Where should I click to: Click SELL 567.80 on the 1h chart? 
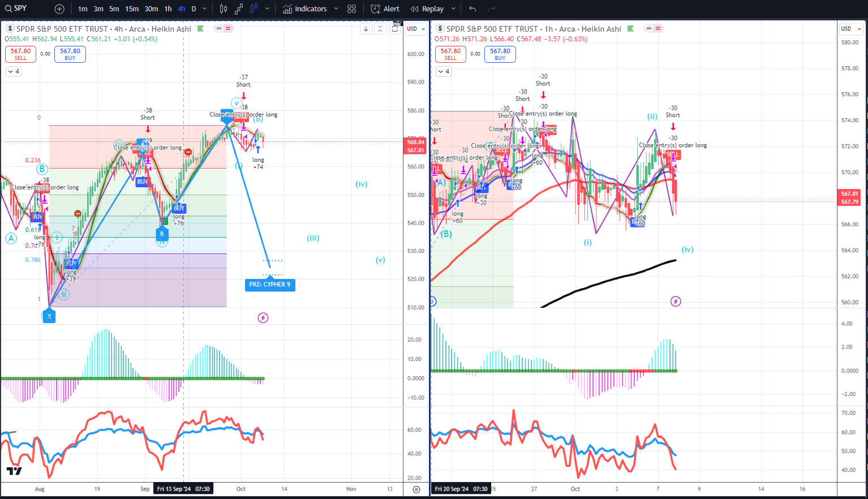point(450,54)
